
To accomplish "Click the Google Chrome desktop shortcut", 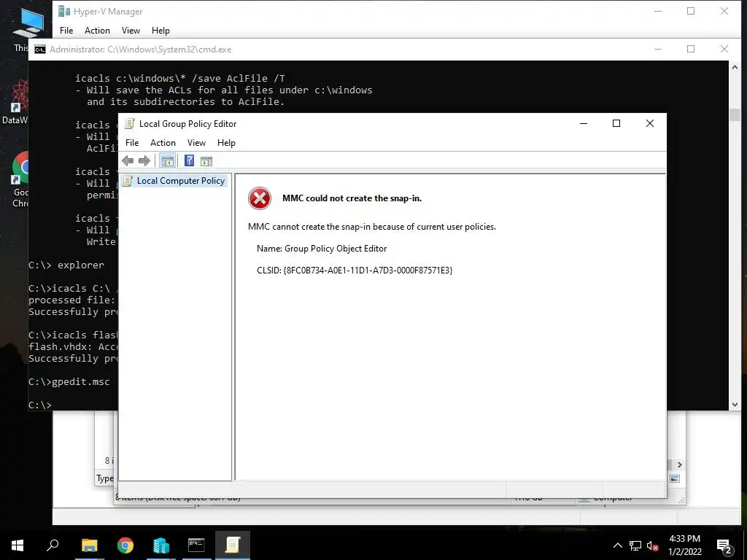I will pos(21,179).
